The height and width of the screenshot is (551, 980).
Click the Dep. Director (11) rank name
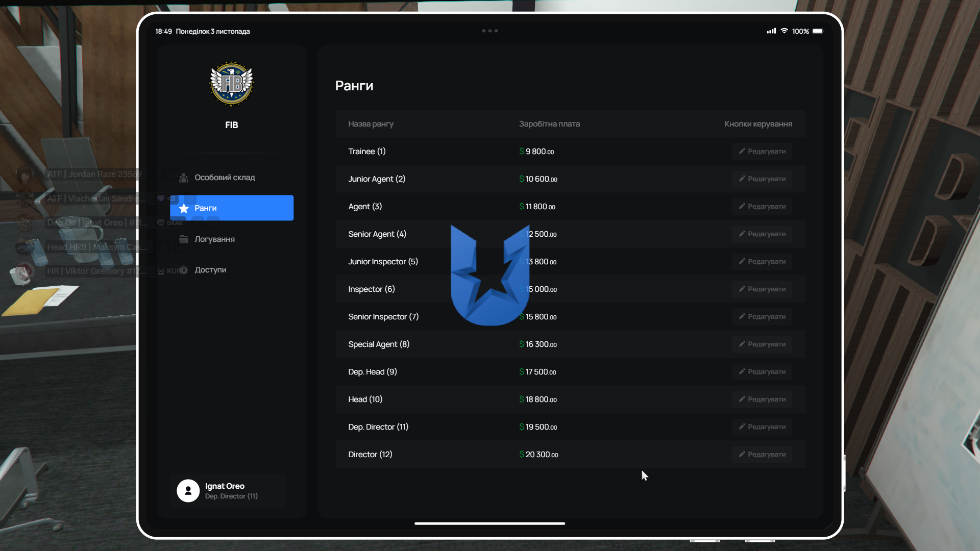click(378, 427)
